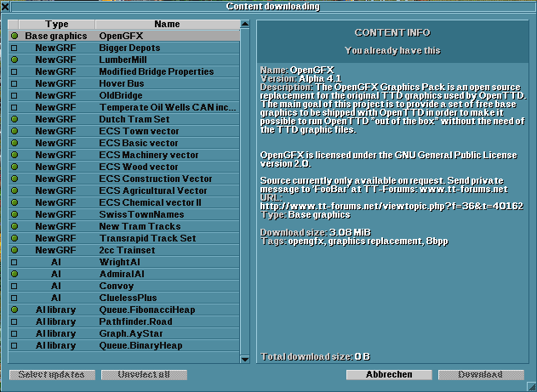Click the green dot beside Dutch Tram Set
The image size is (537, 392).
tap(14, 119)
